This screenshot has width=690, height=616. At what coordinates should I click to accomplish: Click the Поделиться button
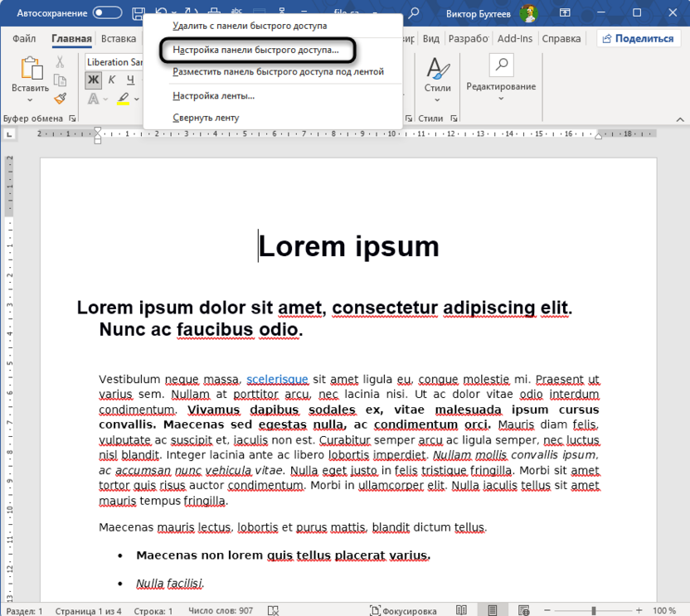[638, 39]
